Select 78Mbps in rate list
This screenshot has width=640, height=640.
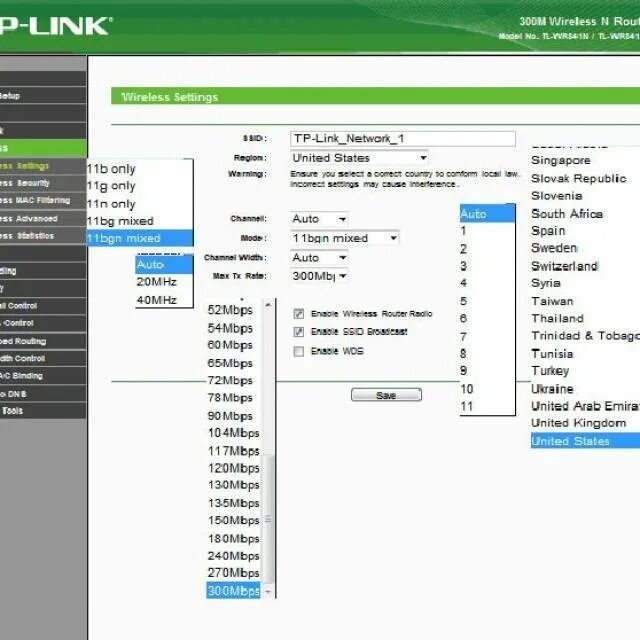click(233, 398)
